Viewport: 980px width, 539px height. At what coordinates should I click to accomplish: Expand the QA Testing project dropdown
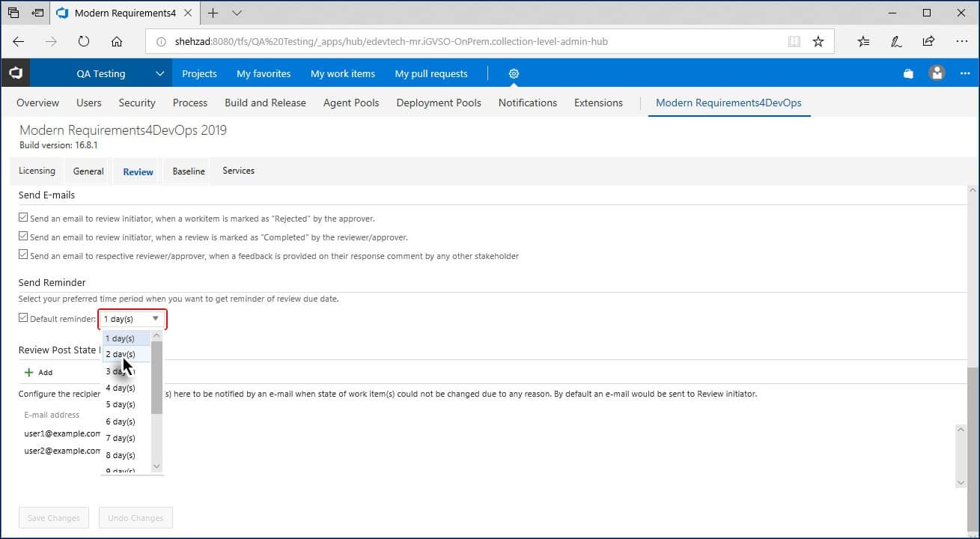click(x=159, y=73)
